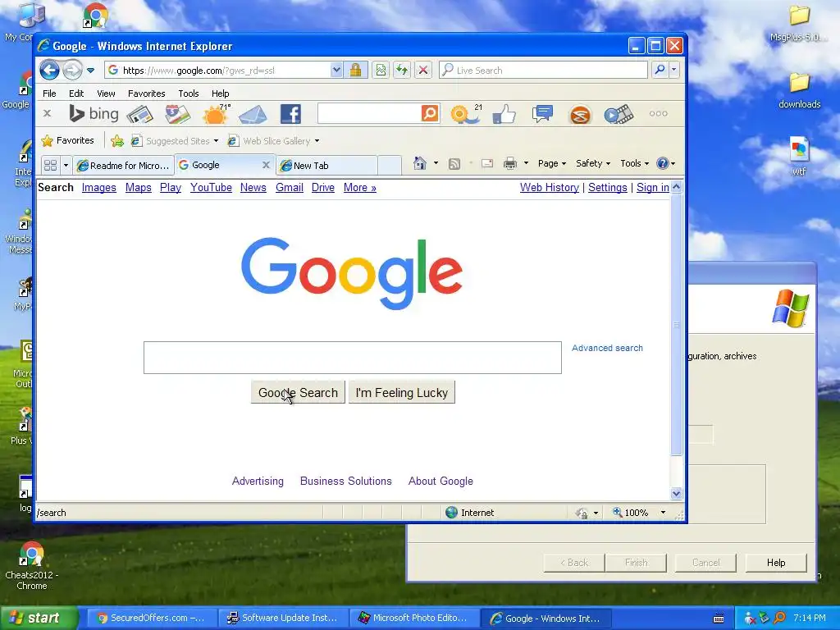Click the Google Search button
840x630 pixels.
[x=298, y=393]
